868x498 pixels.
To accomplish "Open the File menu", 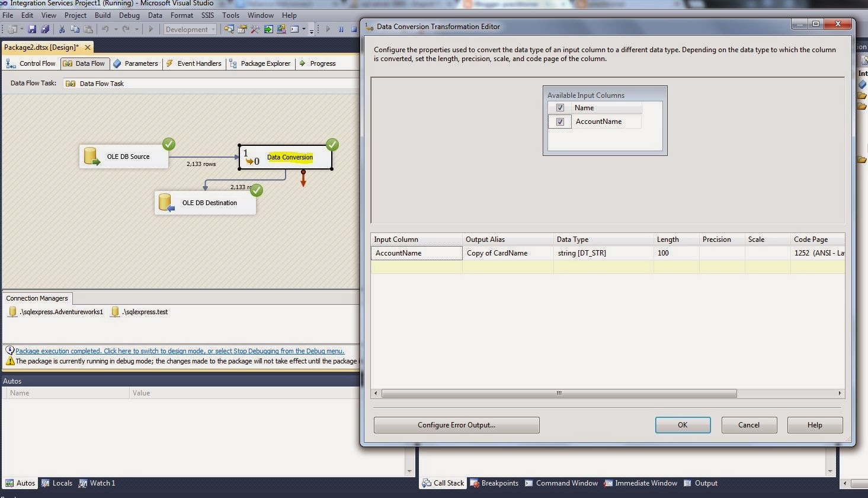I will 8,15.
